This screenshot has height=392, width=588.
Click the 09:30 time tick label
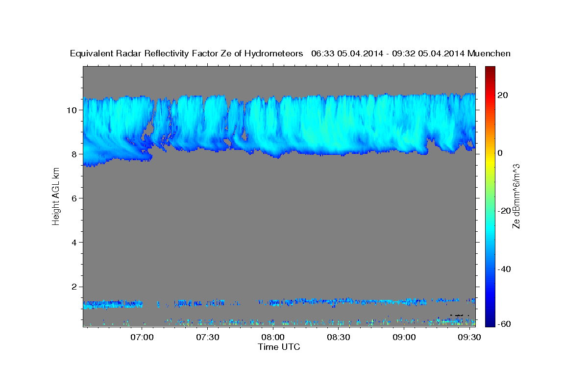[469, 337]
